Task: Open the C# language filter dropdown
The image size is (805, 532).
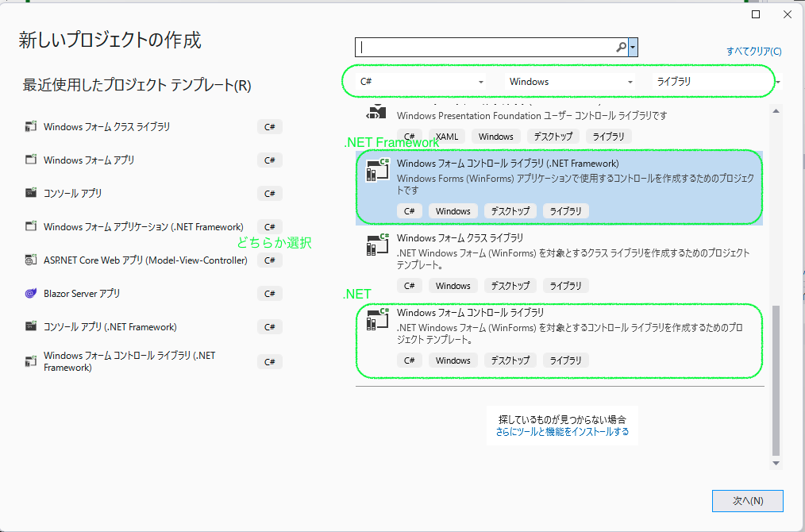Action: pyautogui.click(x=422, y=82)
